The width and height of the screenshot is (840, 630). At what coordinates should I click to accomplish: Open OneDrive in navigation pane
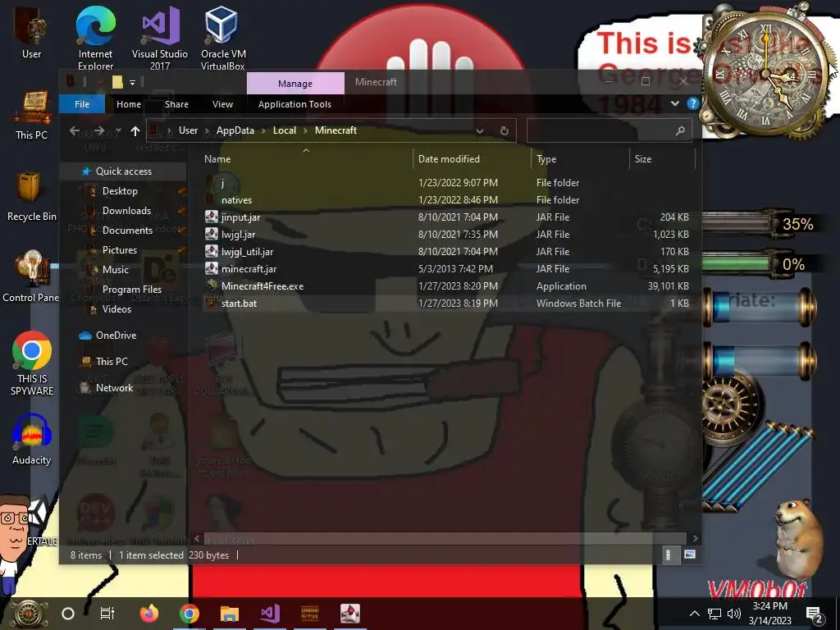tap(116, 336)
